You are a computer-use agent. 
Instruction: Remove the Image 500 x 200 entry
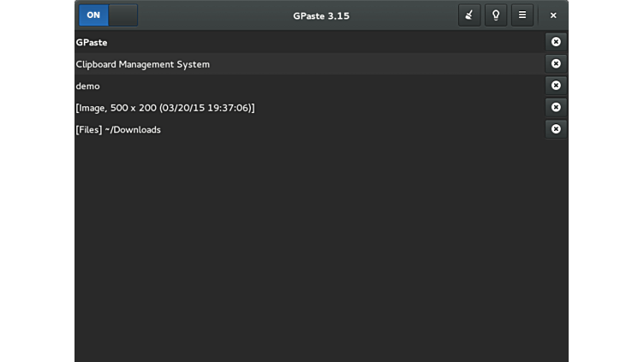[556, 107]
